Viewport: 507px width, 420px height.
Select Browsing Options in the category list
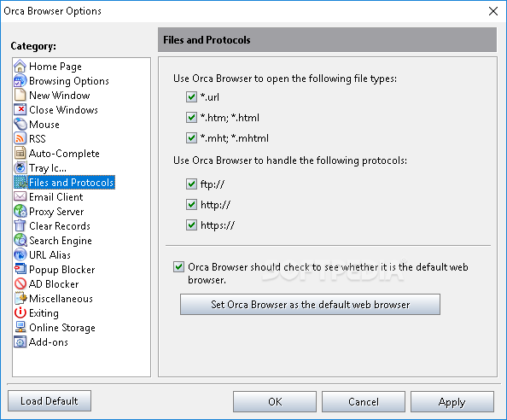click(69, 81)
